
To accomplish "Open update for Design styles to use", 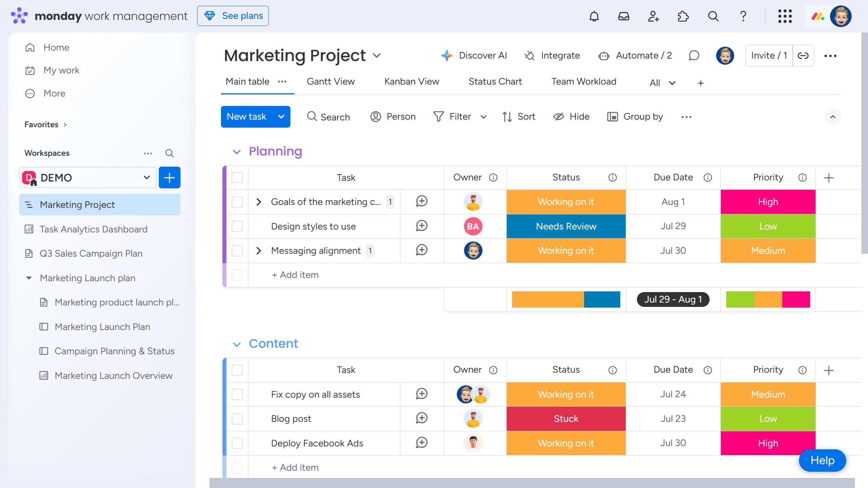I will [x=421, y=226].
